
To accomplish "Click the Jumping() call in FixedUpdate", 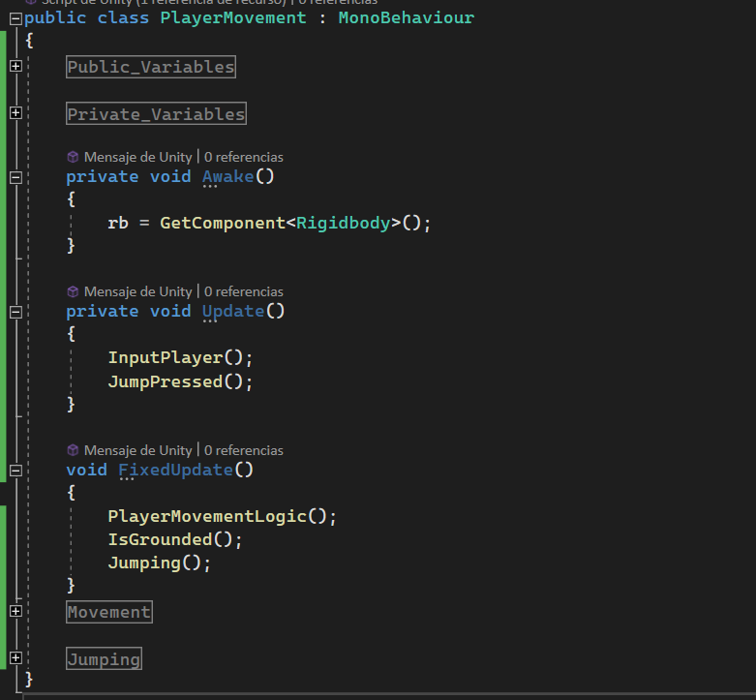I will point(160,563).
